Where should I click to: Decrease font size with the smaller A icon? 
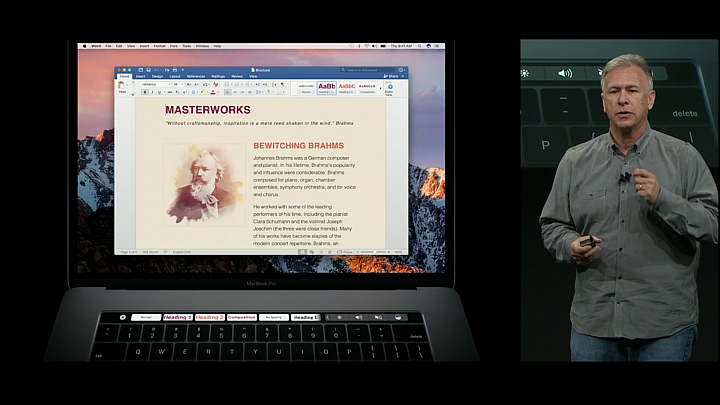pyautogui.click(x=197, y=84)
